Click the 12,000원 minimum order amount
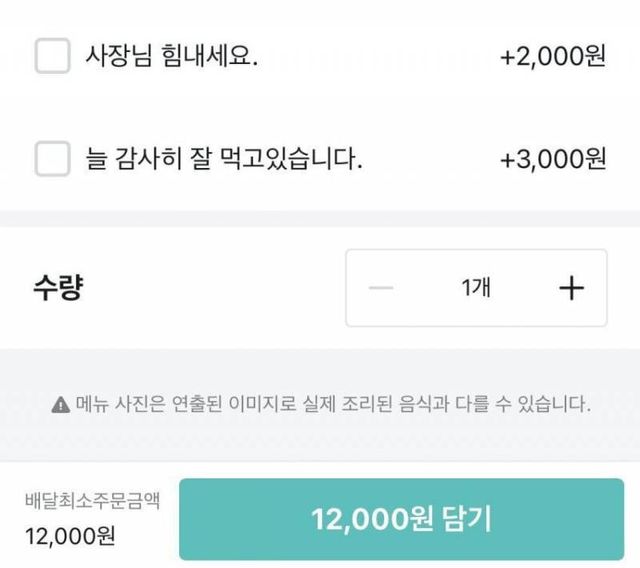Screen dimensions: 640x568 (x=69, y=536)
